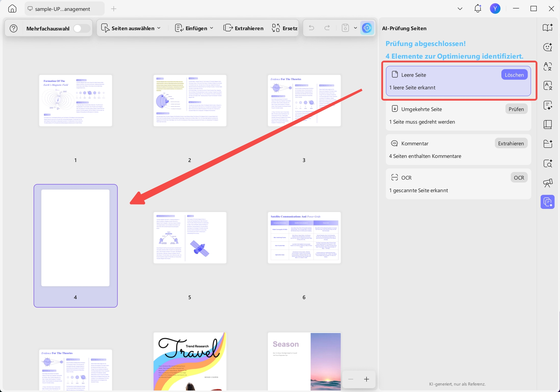
Task: Open the sidebar translate A icon
Action: tap(548, 66)
